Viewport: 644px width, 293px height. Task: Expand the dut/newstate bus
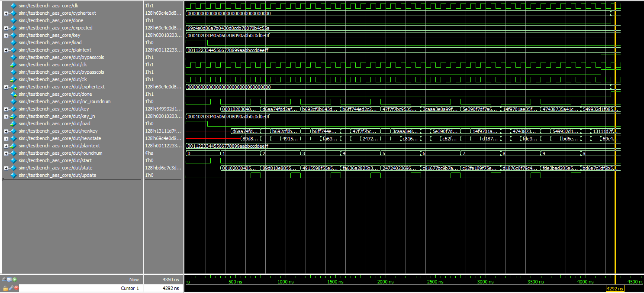point(6,138)
